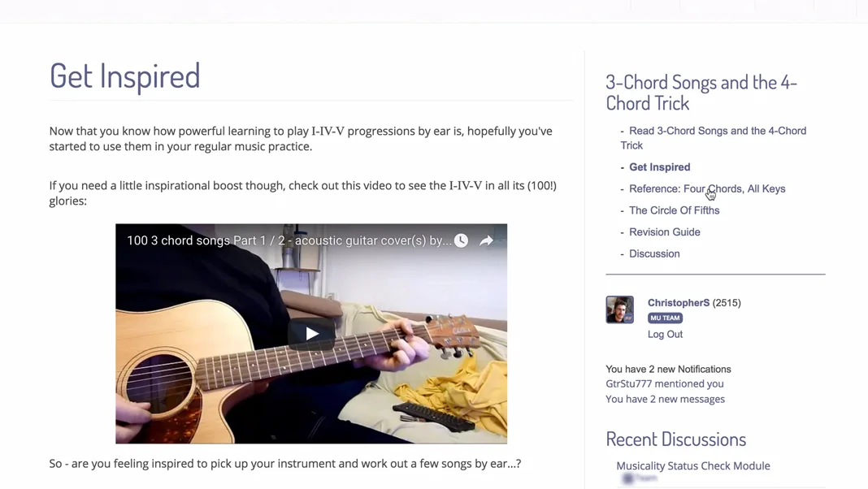Click the Get Inspired page heading

pos(124,76)
